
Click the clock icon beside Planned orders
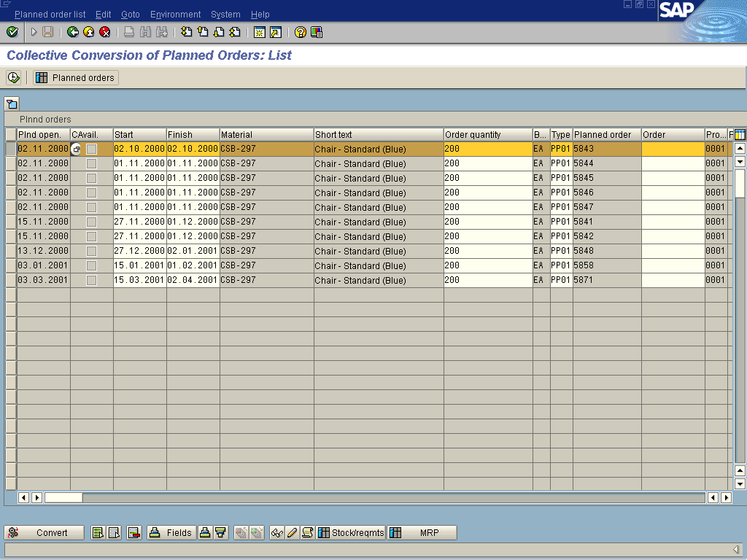point(13,77)
